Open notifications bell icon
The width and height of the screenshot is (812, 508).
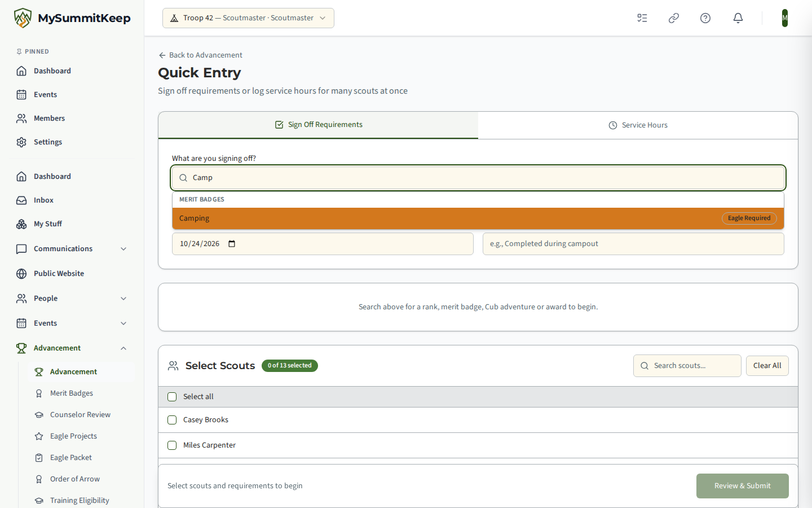tap(738, 18)
